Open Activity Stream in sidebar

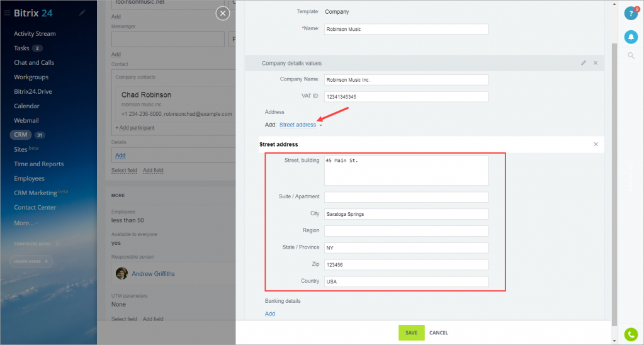tap(35, 33)
